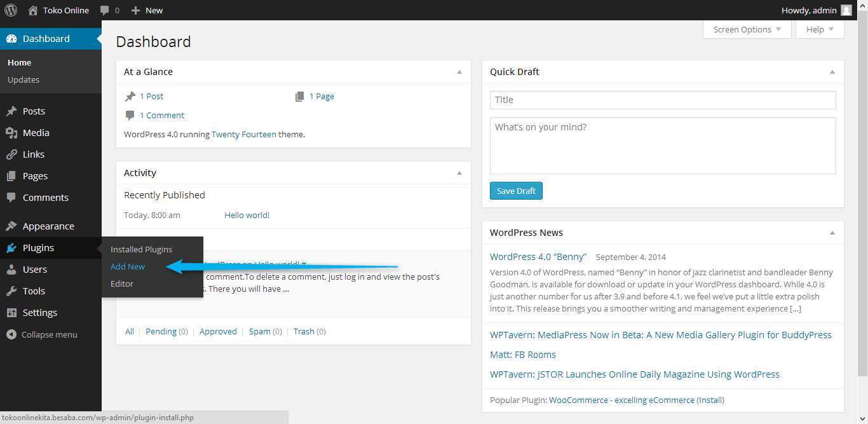
Task: Click the WooCommerce Install link
Action: (710, 400)
